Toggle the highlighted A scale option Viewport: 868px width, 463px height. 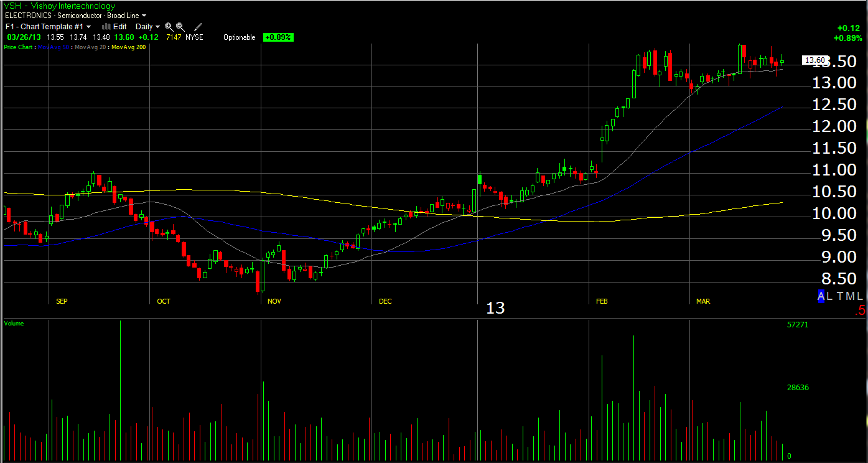821,296
